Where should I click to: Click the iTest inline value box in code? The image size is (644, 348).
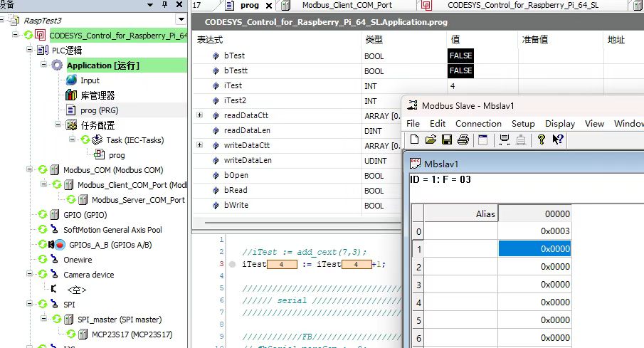[282, 264]
